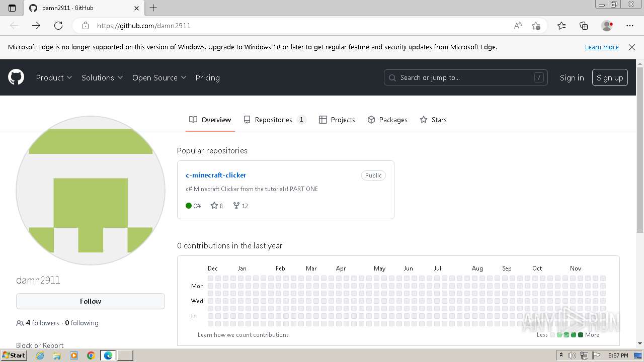Viewport: 644px width, 362px height.
Task: Click the GitHub logo icon
Action: pyautogui.click(x=16, y=77)
